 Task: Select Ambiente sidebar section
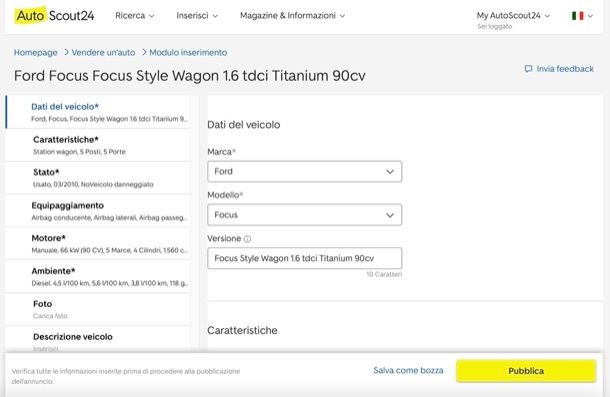pyautogui.click(x=98, y=276)
